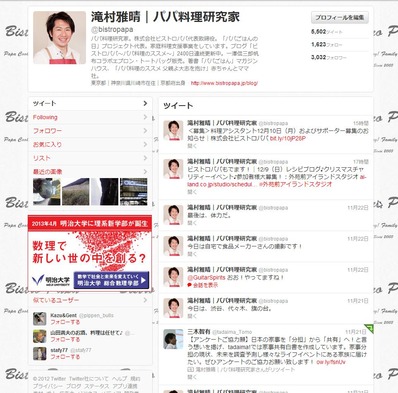Viewport: 398px width, 393px height.
Task: Follow 山田勇夫のお酒 with フォローする
Action: (65, 339)
